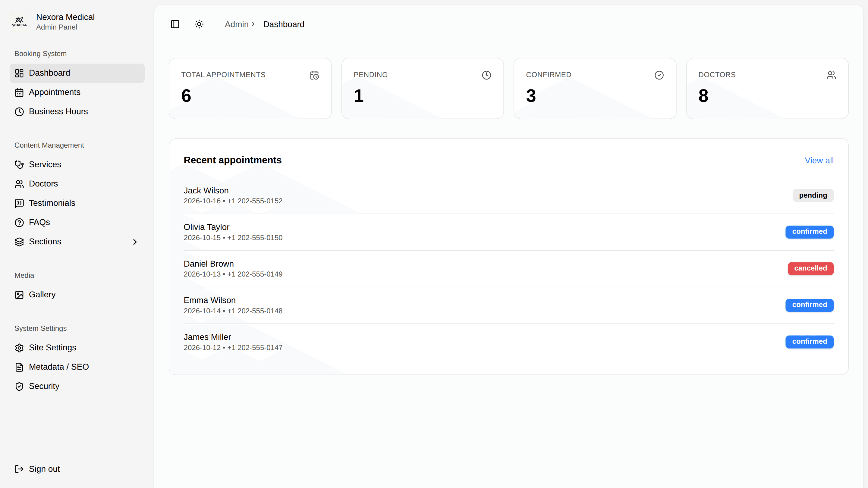
Task: Open Site Settings
Action: coord(77,348)
